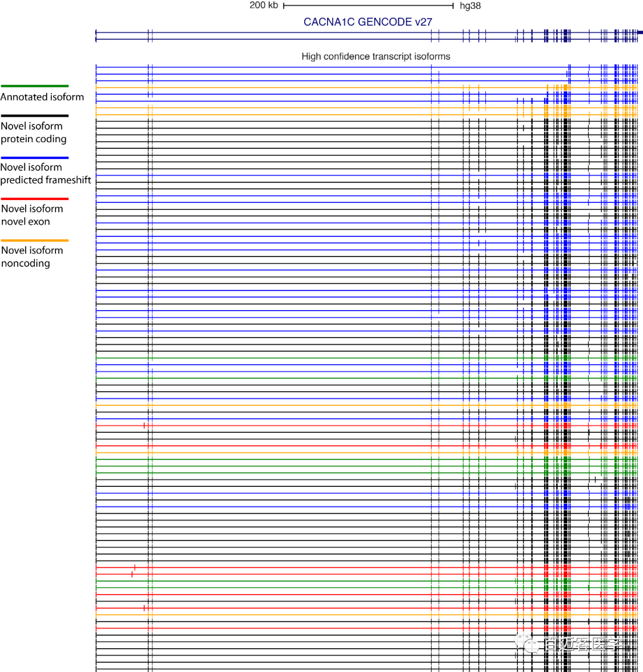
Task: Click the topmost red novel exon tick mark
Action: coord(144,425)
